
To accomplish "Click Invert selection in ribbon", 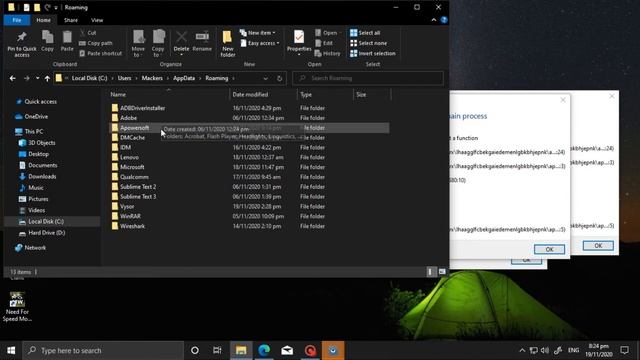I will (373, 53).
